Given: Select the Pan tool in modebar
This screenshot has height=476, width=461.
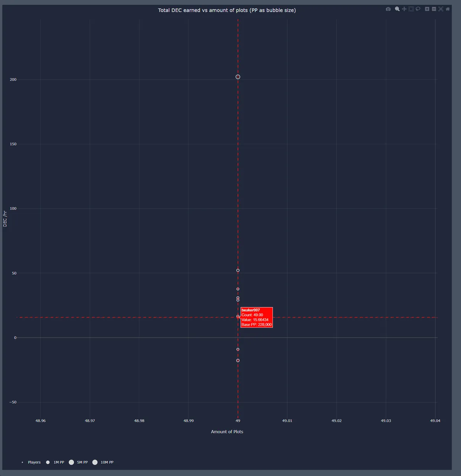Looking at the screenshot, I should coord(404,9).
